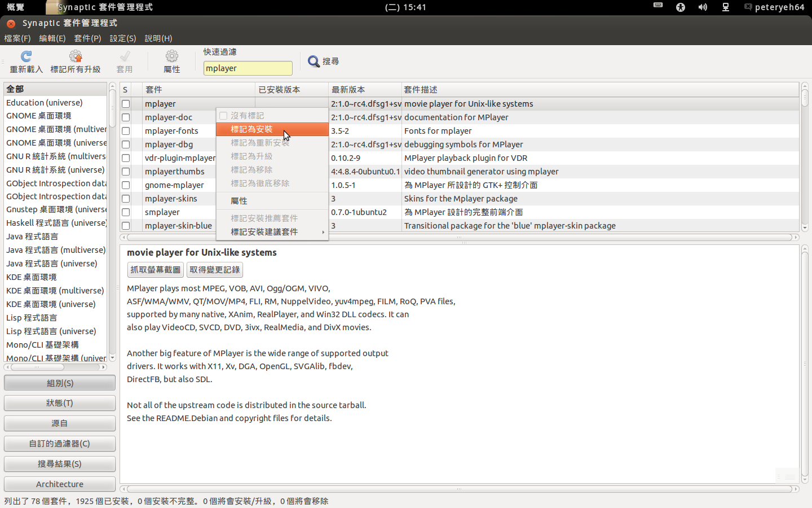Click the 概覽 activities button

pyautogui.click(x=16, y=7)
